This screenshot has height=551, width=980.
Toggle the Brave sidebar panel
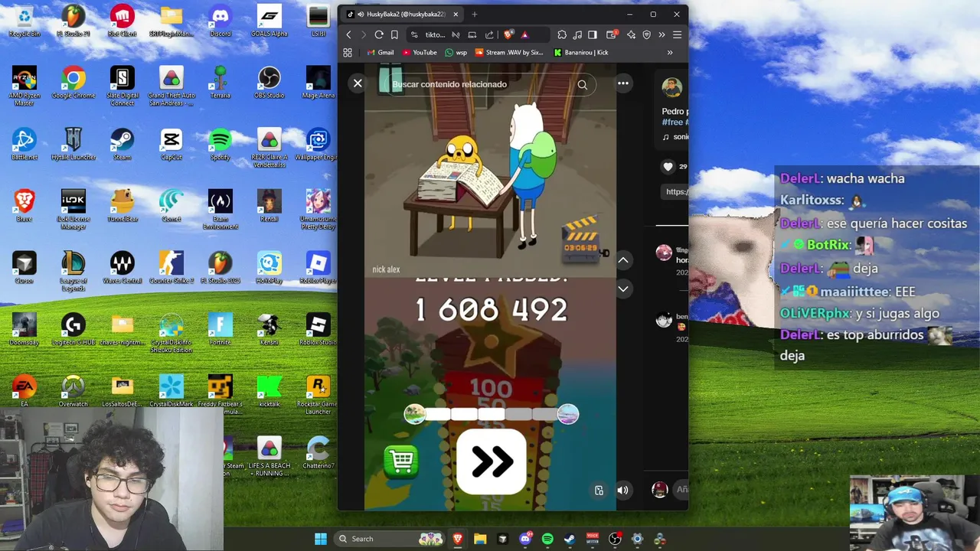(593, 34)
